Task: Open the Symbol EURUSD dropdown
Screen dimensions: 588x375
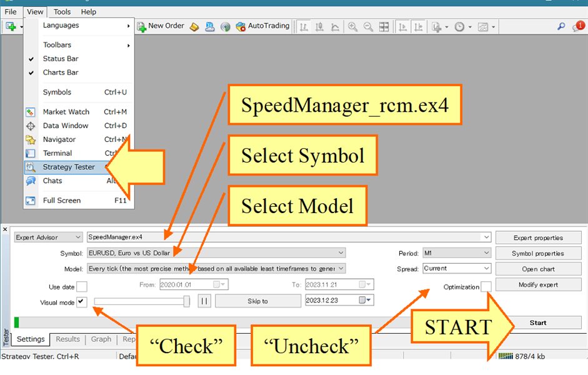Action: tap(216, 252)
